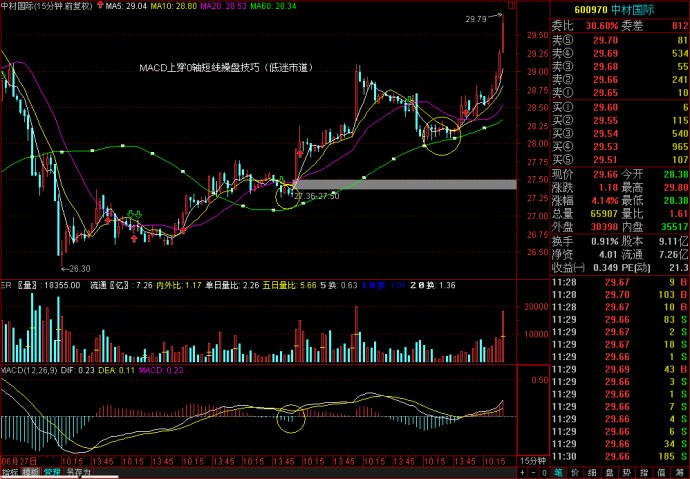Click the pink arrow icon before MA5
This screenshot has width=690, height=479.
click(x=99, y=6)
